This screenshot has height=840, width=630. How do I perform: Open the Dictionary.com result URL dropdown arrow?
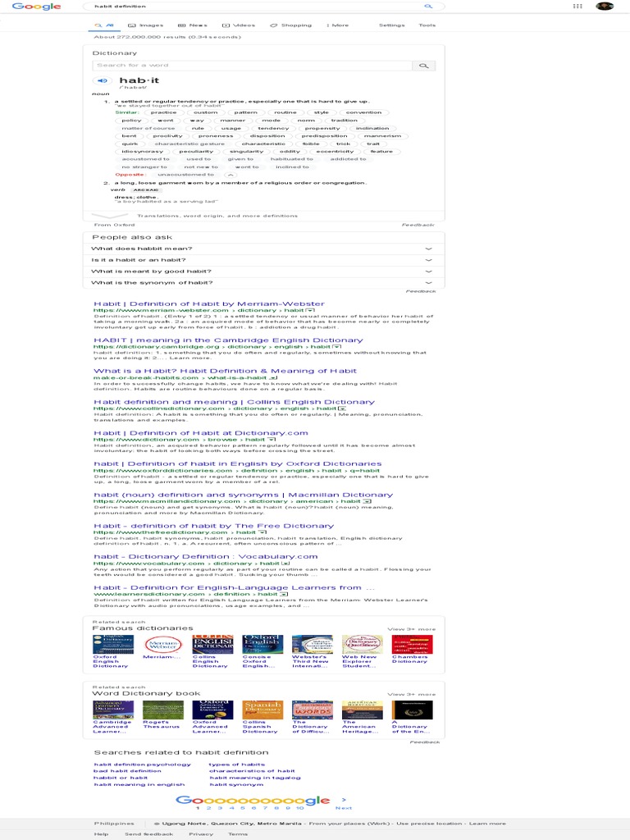(272, 440)
